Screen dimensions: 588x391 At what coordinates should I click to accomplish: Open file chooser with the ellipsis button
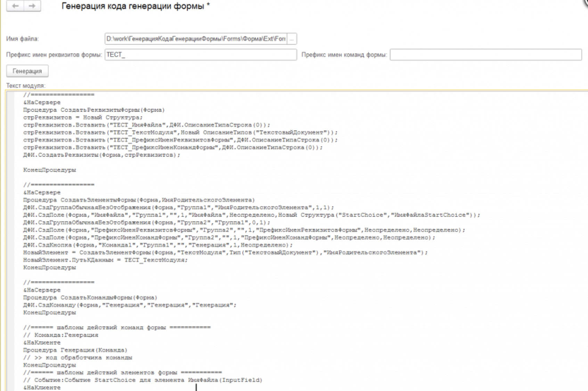[x=292, y=39]
